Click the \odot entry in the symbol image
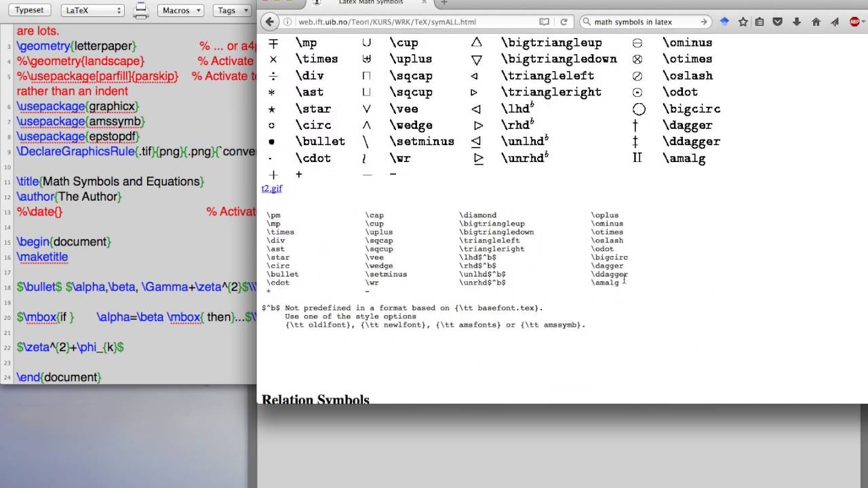868x488 pixels. [679, 92]
